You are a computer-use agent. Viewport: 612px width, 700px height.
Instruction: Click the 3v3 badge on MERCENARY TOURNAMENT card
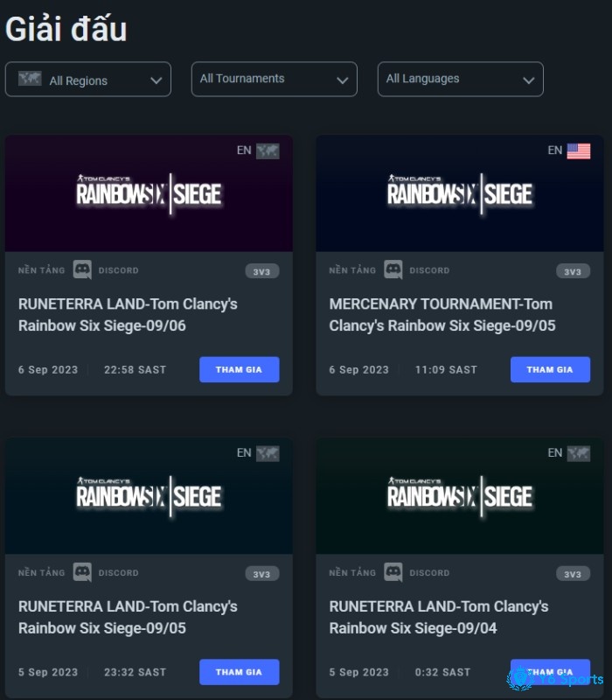click(574, 271)
